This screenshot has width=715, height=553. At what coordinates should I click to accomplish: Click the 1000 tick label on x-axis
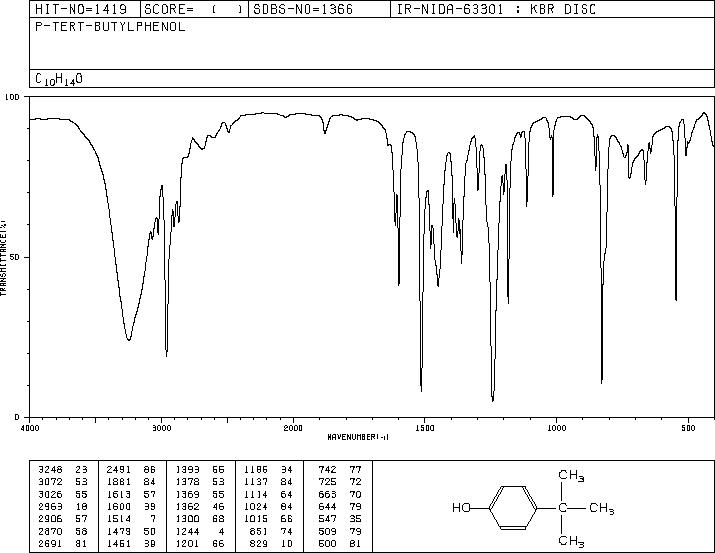556,428
